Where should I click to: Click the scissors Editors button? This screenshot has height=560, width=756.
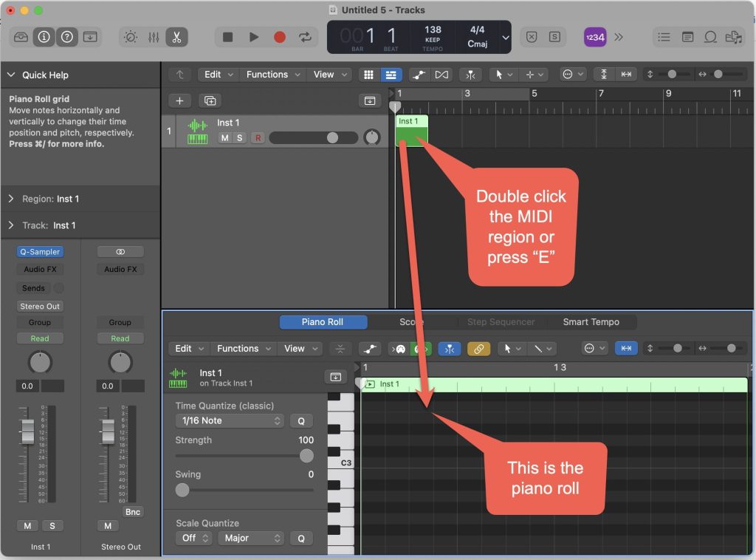(x=176, y=37)
